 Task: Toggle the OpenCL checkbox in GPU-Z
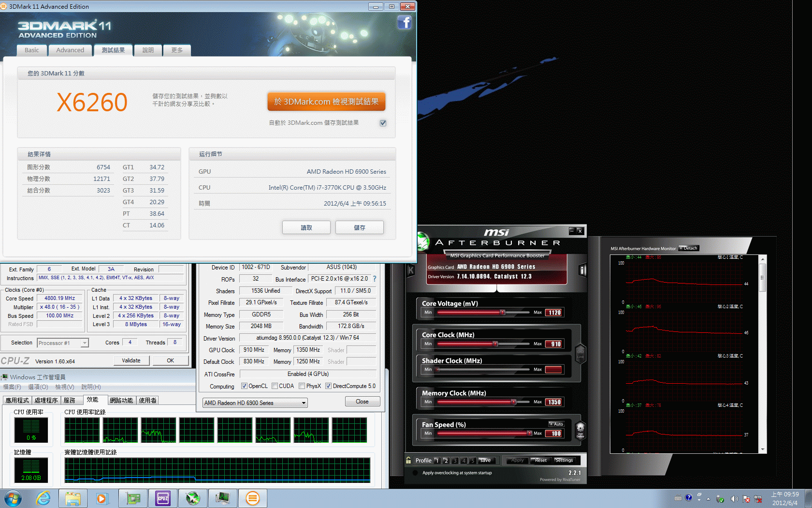pyautogui.click(x=244, y=386)
